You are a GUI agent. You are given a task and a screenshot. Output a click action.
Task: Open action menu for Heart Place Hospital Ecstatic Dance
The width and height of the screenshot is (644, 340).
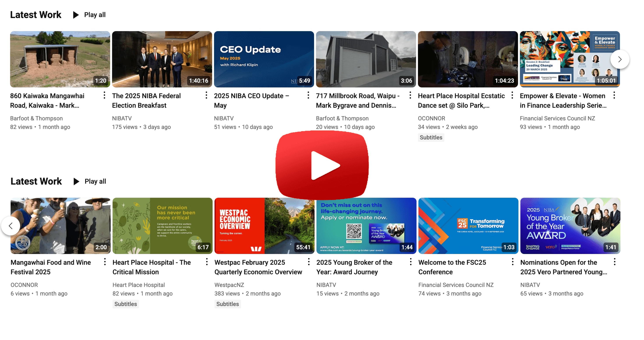tap(512, 95)
